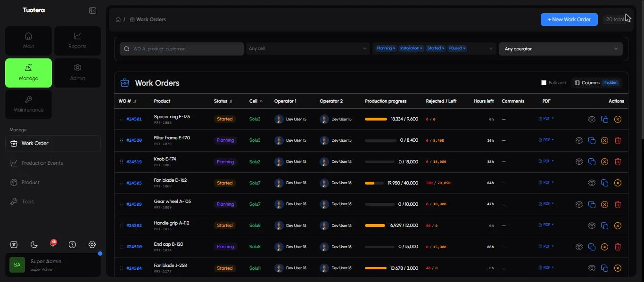
Task: View work order #24501 details eye icon
Action: [592, 120]
